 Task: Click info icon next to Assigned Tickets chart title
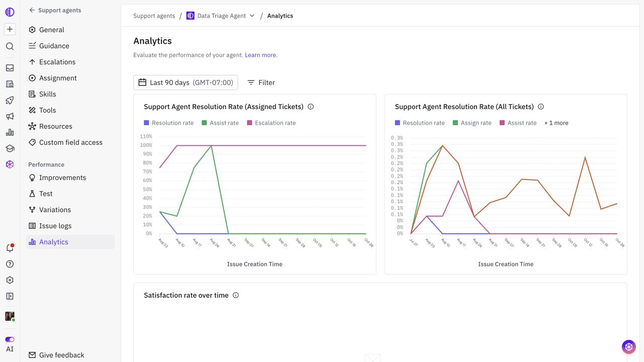click(310, 107)
